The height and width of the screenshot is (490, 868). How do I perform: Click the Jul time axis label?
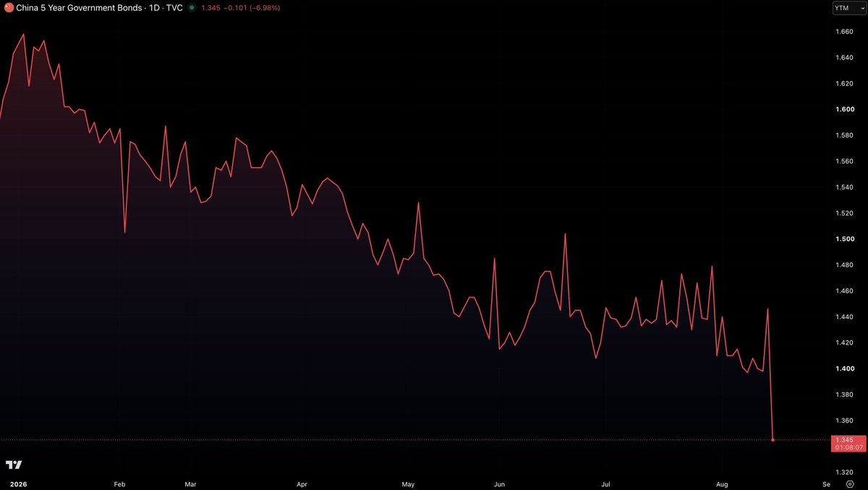click(x=606, y=483)
